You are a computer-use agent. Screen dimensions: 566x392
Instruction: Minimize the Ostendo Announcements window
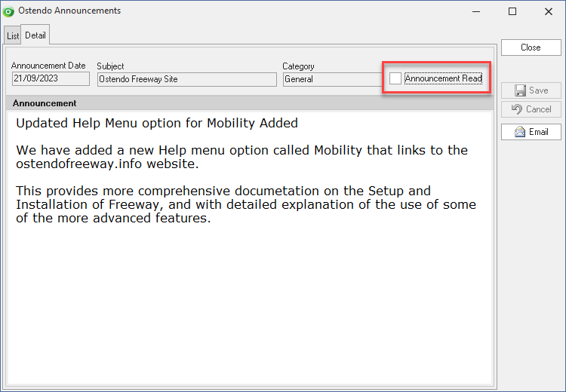click(476, 11)
